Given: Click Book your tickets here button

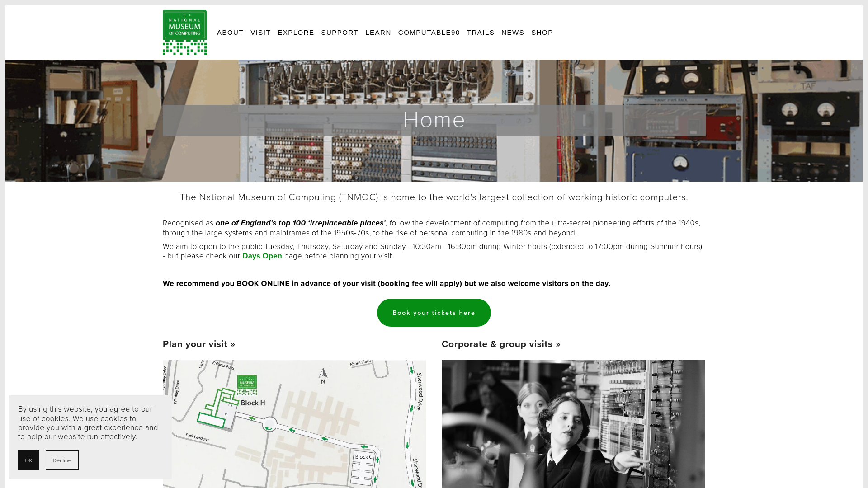Looking at the screenshot, I should coord(434,313).
